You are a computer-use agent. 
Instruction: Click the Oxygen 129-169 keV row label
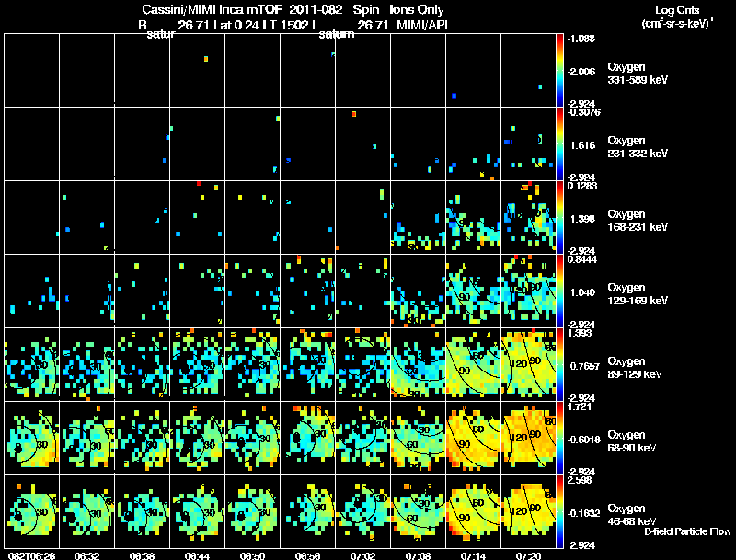click(638, 294)
